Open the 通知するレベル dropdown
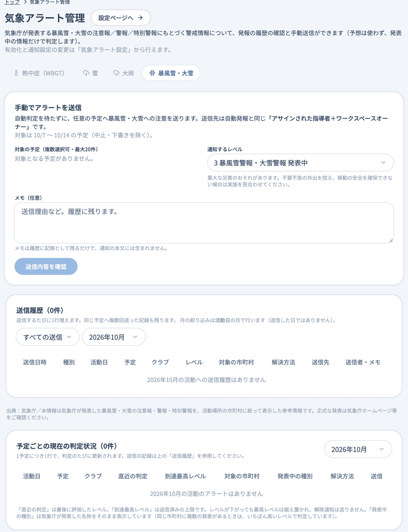 click(300, 163)
